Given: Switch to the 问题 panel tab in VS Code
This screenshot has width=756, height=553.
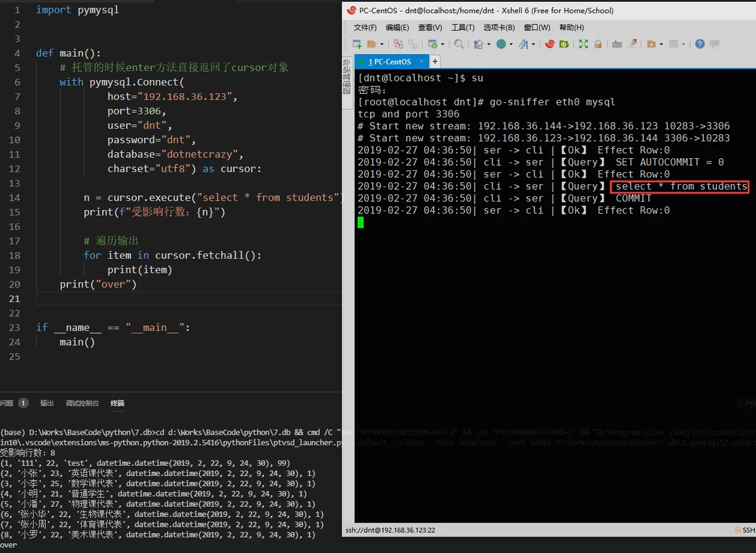Looking at the screenshot, I should [x=7, y=403].
